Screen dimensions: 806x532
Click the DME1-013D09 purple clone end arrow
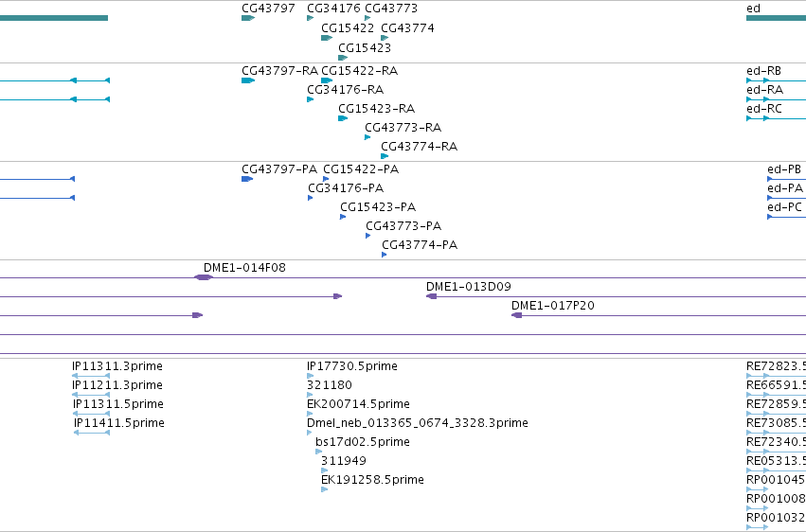431,296
